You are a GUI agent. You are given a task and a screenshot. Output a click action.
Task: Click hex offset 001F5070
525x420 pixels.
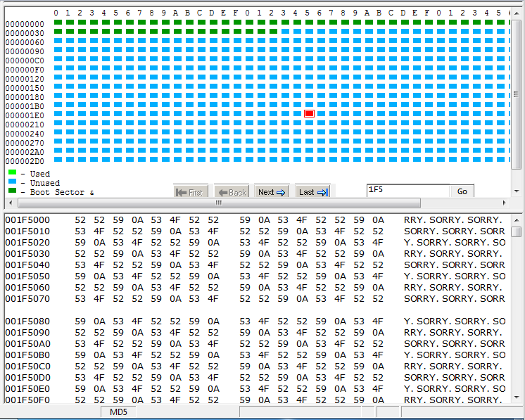[27, 299]
